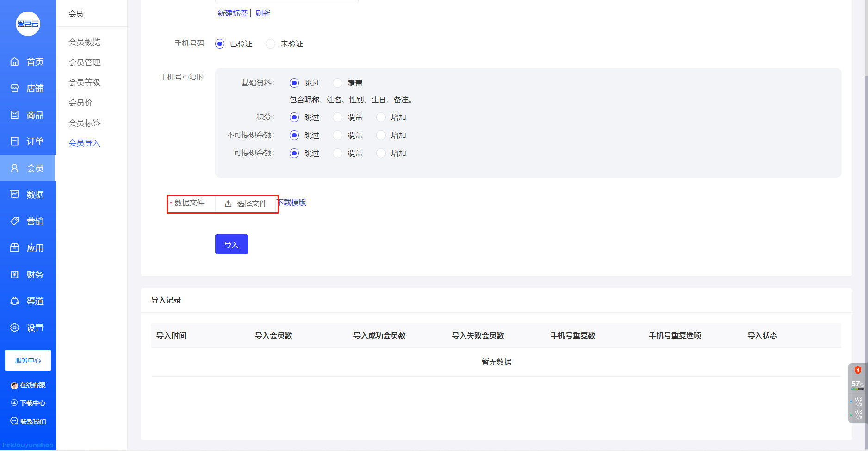
Task: Click the channel (渠道) icon
Action: pos(15,301)
